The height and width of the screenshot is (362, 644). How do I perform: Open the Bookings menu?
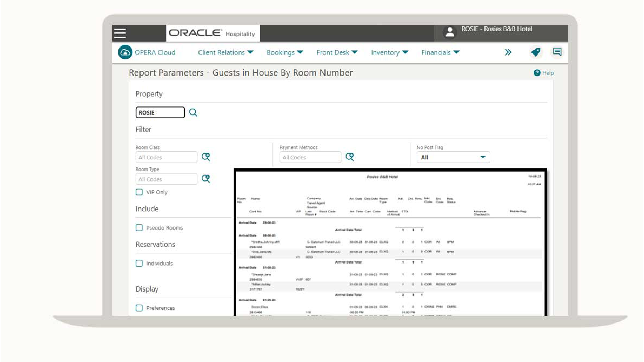pyautogui.click(x=284, y=52)
